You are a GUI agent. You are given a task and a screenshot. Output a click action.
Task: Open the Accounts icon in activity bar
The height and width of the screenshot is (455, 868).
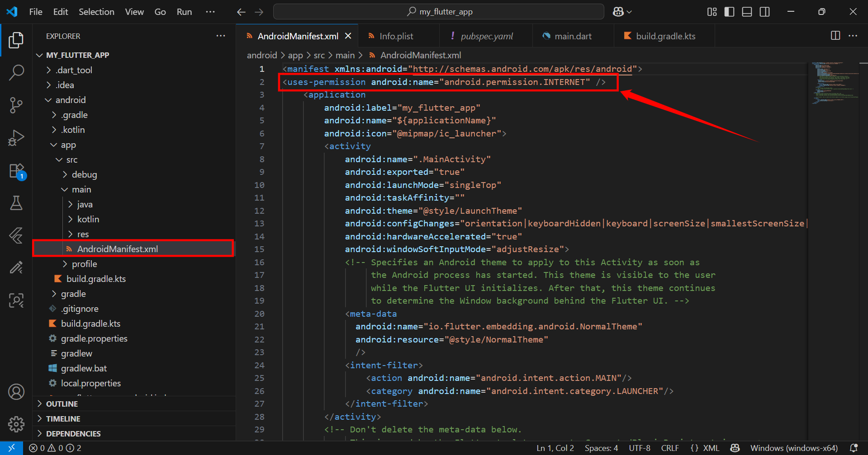point(16,392)
